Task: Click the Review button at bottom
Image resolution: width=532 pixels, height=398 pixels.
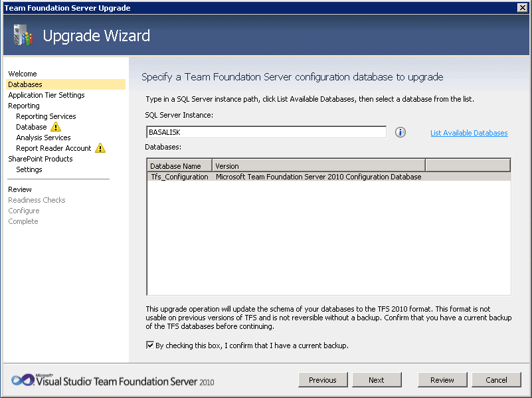Action: pyautogui.click(x=442, y=379)
